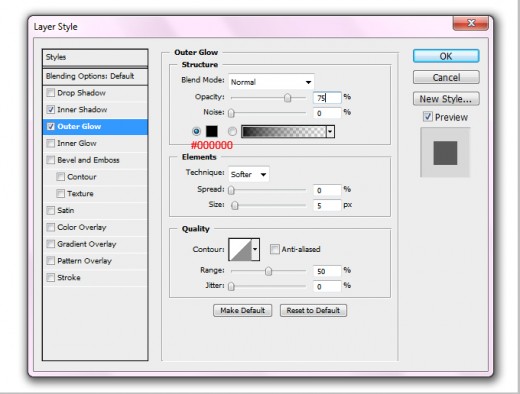This screenshot has width=520, height=394.
Task: Select the solid color radio button
Action: point(196,131)
